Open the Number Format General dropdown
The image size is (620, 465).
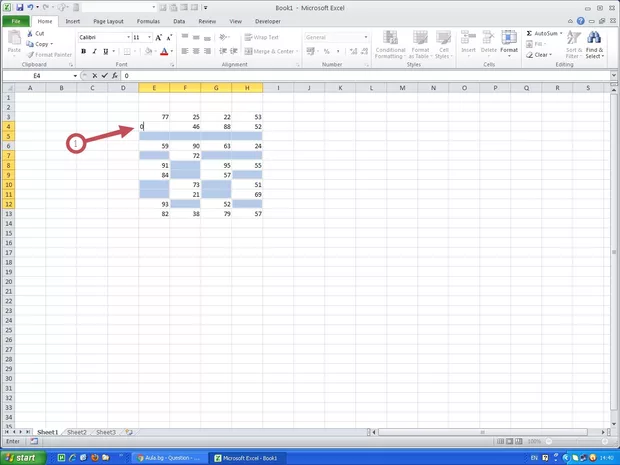366,37
